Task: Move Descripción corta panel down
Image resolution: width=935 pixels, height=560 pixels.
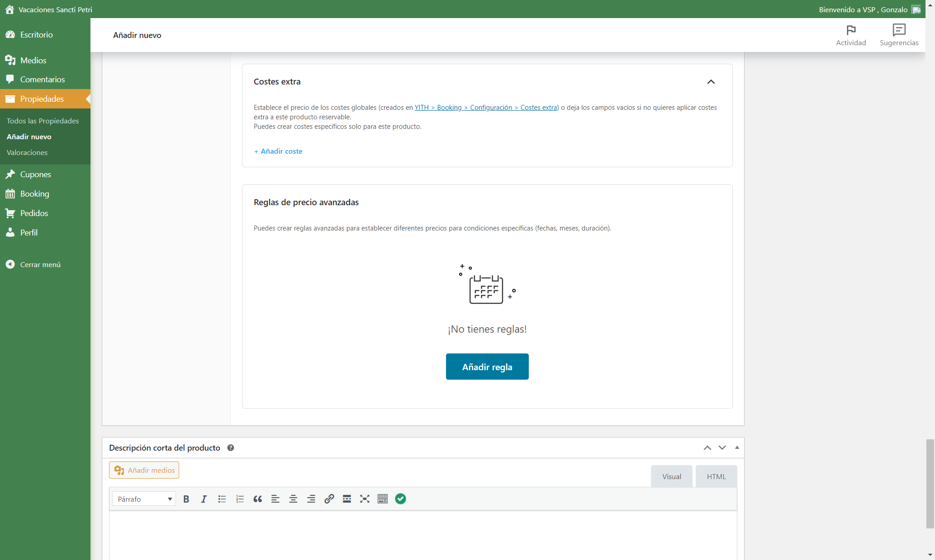Action: pyautogui.click(x=722, y=448)
